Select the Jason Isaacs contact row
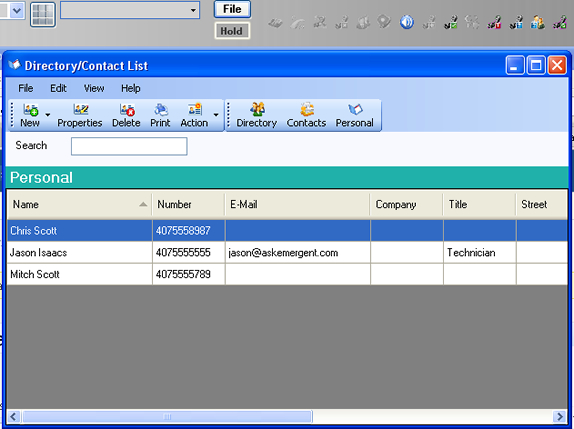This screenshot has width=574, height=429. click(x=287, y=253)
